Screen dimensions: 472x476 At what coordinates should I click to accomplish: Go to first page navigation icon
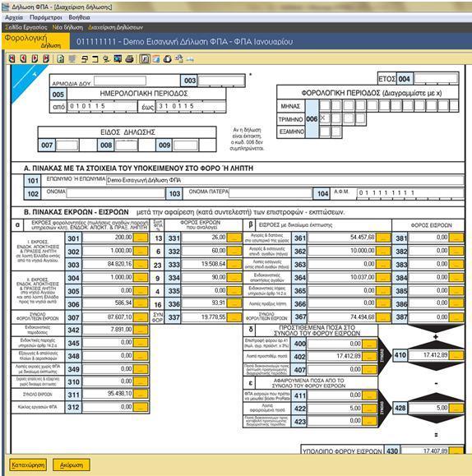pyautogui.click(x=12, y=59)
